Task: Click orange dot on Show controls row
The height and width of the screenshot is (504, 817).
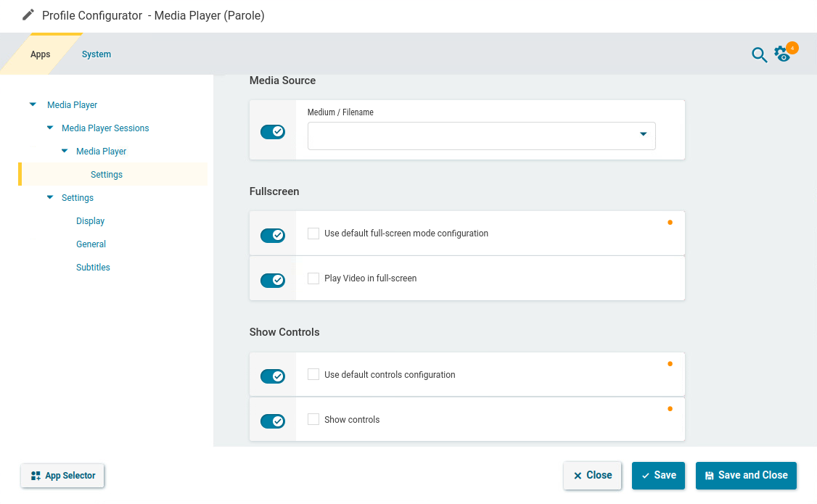Action: pyautogui.click(x=670, y=409)
